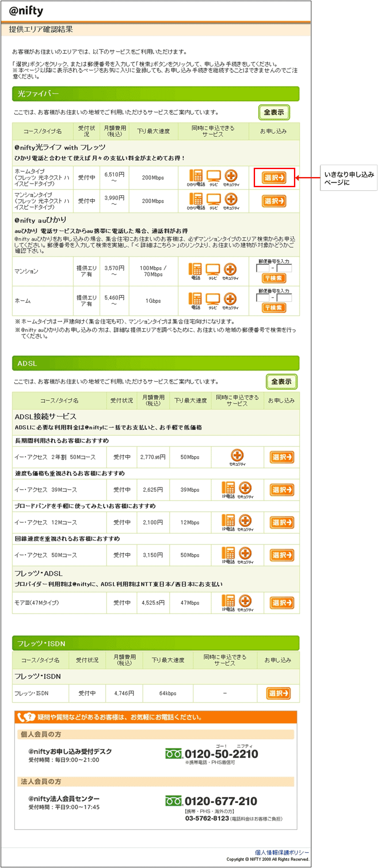Open the 個人情報保護ポリシー link

[x=282, y=853]
